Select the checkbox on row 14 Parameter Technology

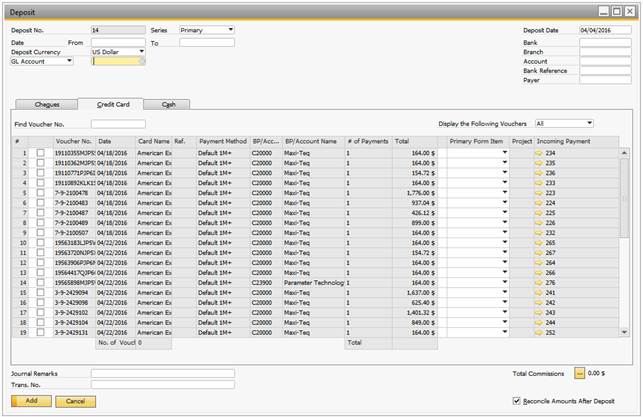pyautogui.click(x=40, y=283)
